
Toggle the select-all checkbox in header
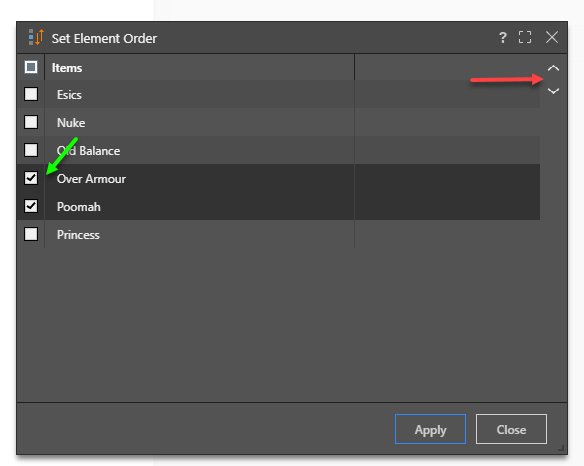click(31, 67)
